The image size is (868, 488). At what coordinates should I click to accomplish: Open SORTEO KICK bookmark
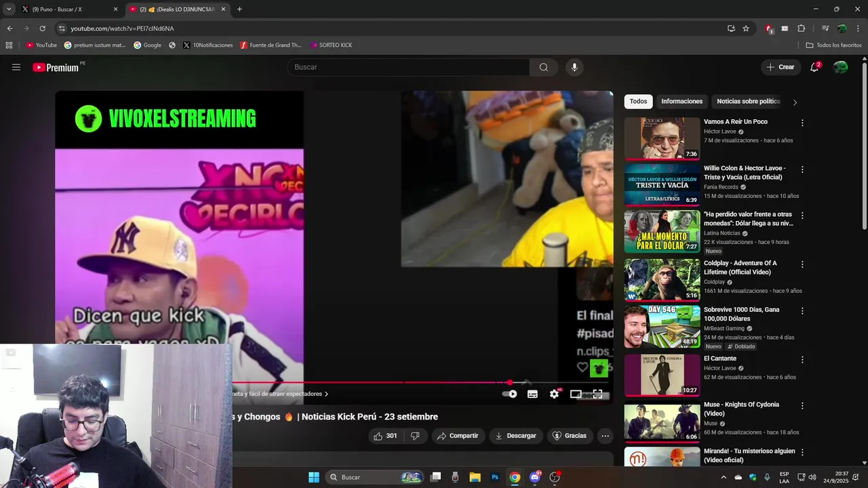pos(331,45)
